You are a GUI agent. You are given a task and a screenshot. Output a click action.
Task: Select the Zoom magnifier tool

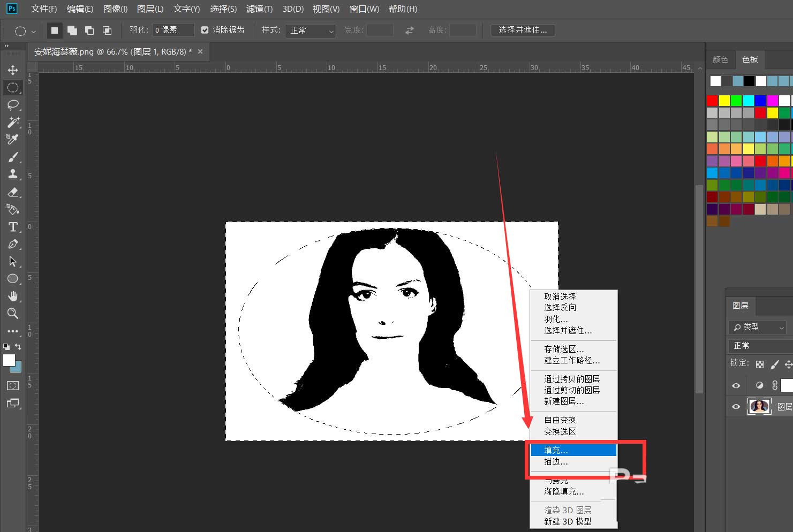coord(13,313)
